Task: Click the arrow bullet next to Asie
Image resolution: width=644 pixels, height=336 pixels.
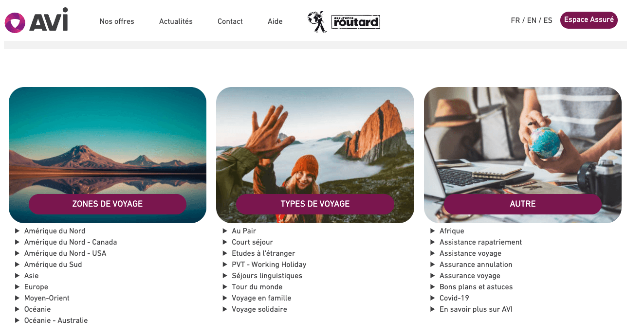Action: pos(18,276)
